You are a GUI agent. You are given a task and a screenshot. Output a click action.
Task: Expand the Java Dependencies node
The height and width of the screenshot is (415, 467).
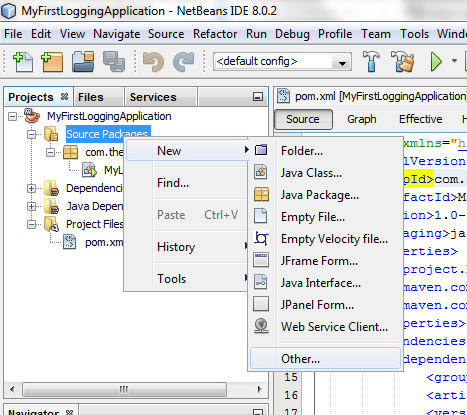pos(31,206)
